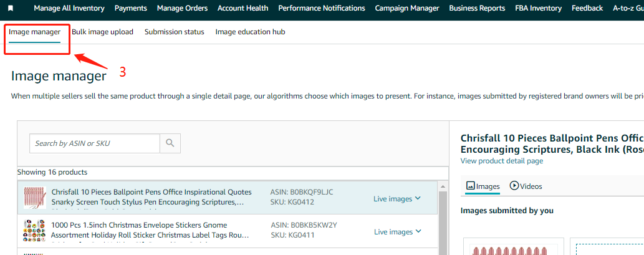
Task: Click ASIN B0BKQF9LJC text
Action: (x=302, y=192)
